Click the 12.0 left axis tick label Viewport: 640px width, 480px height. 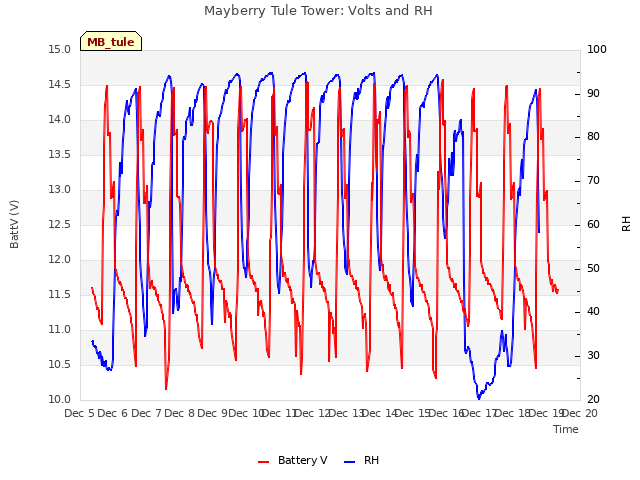click(60, 260)
